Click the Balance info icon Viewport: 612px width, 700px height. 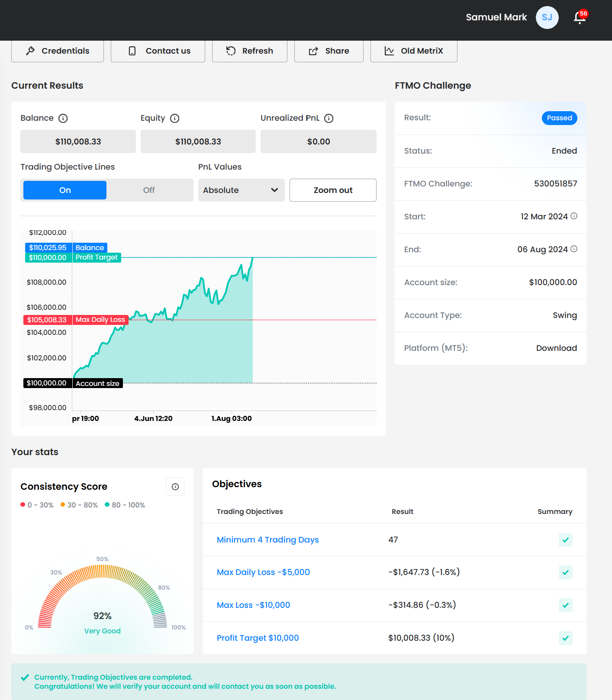click(63, 118)
